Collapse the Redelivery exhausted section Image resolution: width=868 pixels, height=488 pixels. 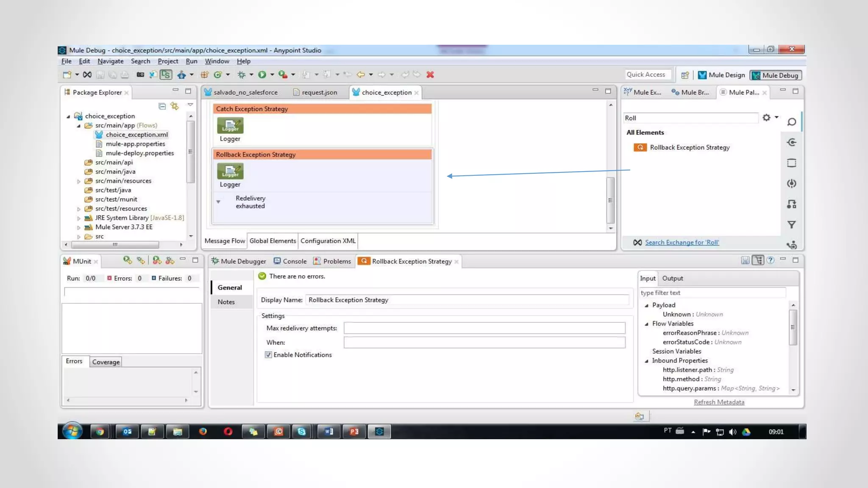[218, 202]
